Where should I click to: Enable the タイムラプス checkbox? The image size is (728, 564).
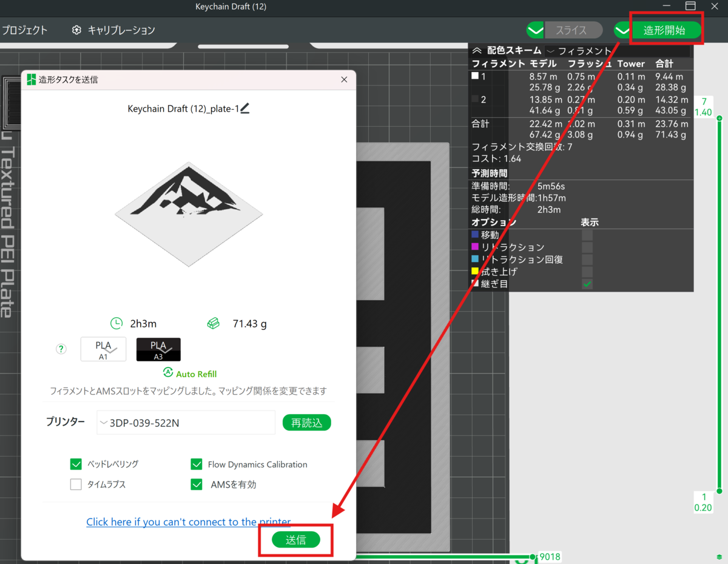tap(76, 484)
